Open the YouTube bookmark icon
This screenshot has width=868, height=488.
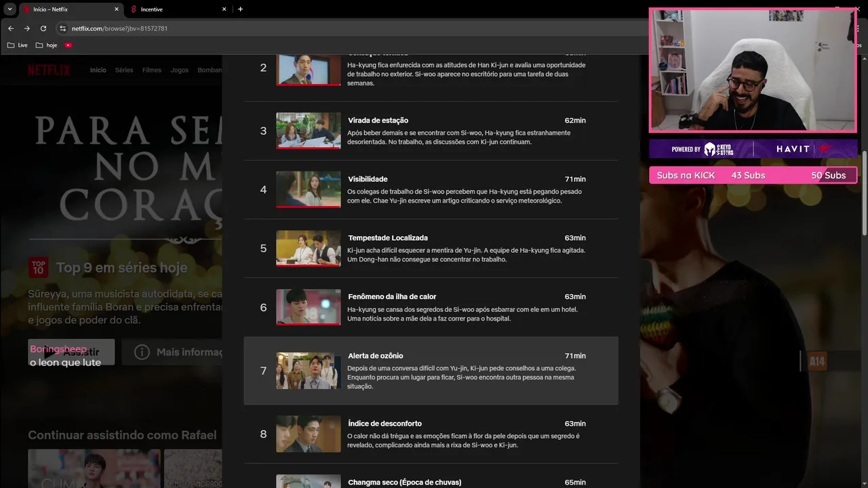[68, 45]
